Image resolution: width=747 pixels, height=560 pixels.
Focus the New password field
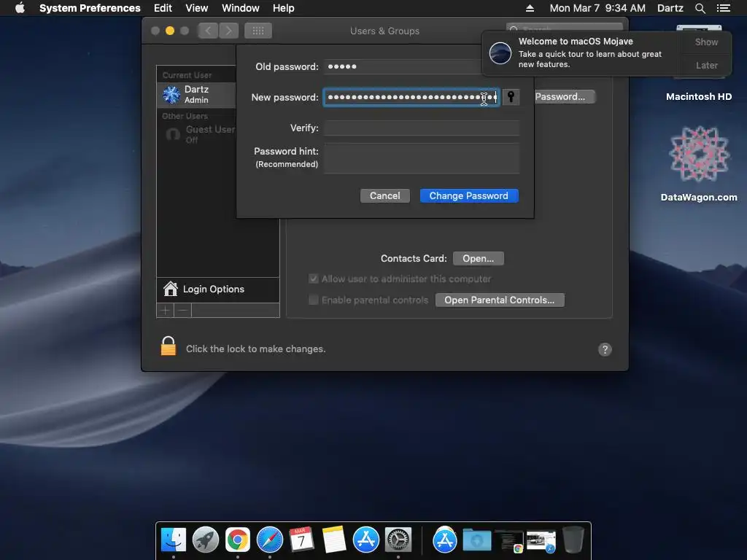411,97
